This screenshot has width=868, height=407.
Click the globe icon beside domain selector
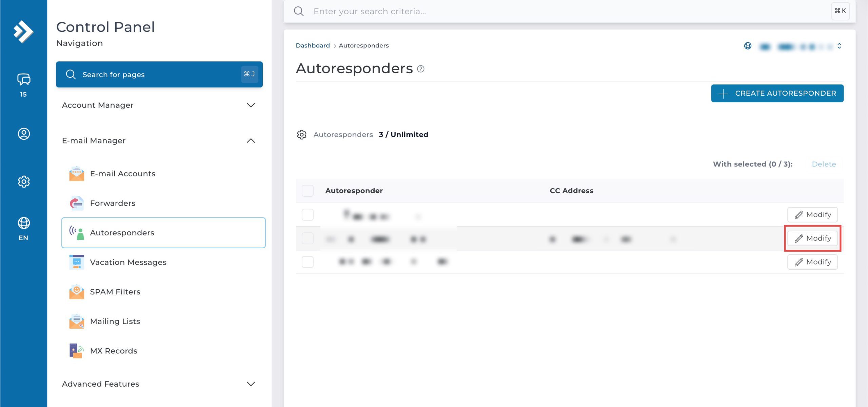click(748, 46)
